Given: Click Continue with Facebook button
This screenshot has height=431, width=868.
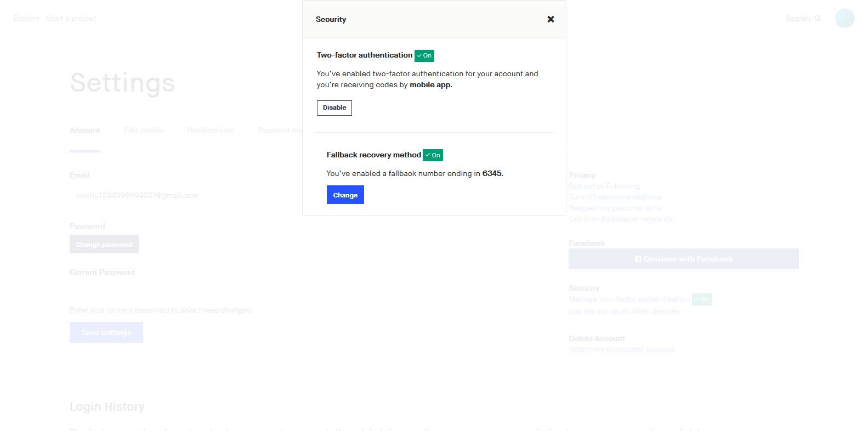Looking at the screenshot, I should [x=684, y=259].
